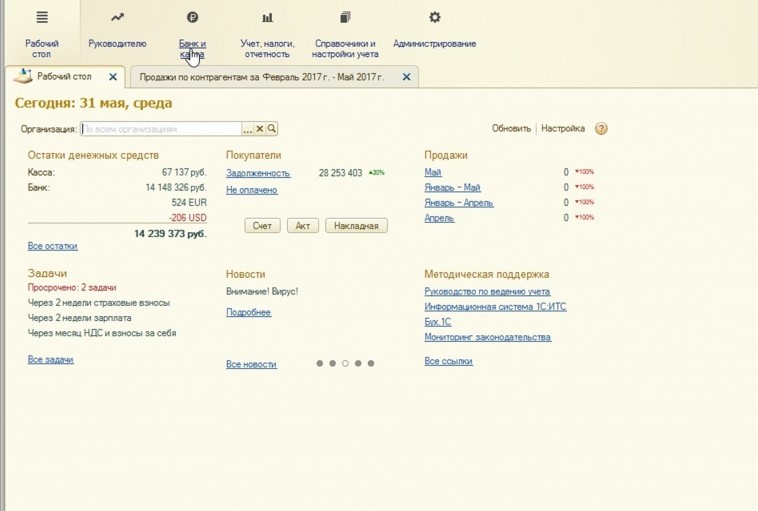This screenshot has width=758, height=511.
Task: Open the Администрирование gear section
Action: pos(434,18)
